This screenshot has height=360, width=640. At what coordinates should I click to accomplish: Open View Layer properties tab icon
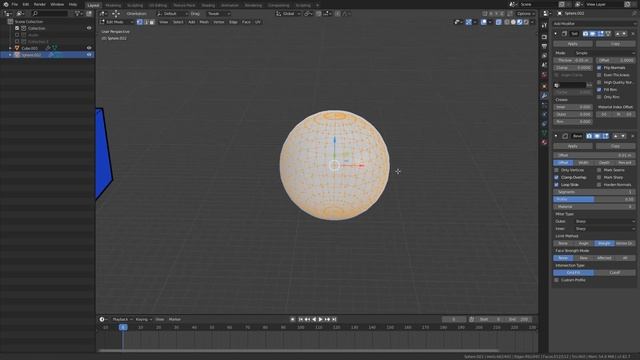[544, 56]
